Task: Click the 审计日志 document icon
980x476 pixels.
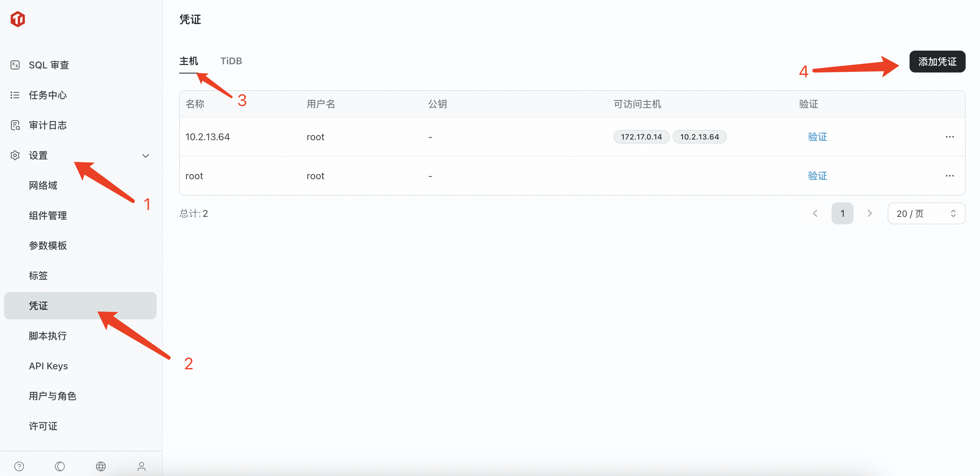Action: pos(15,125)
